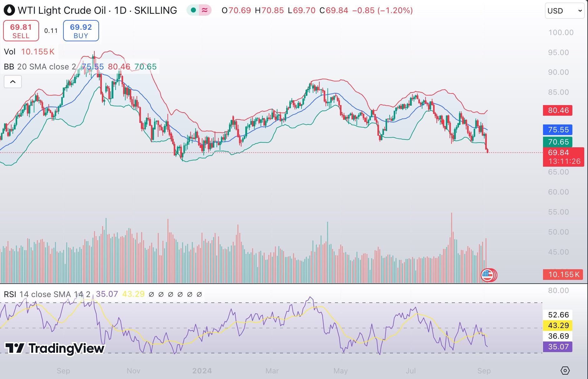Click the 52.66 label on RSI axis

[558, 315]
